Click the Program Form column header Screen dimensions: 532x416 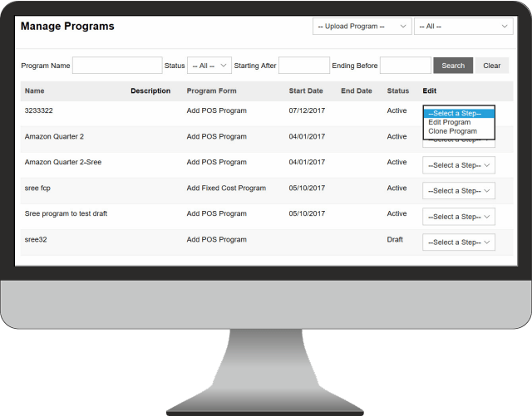point(211,91)
